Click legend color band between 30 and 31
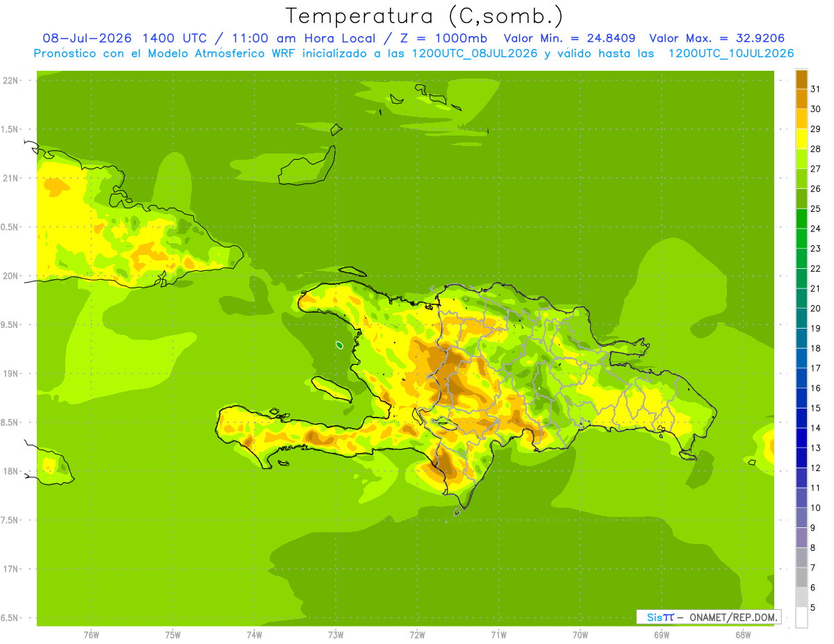The width and height of the screenshot is (834, 644). 801,99
